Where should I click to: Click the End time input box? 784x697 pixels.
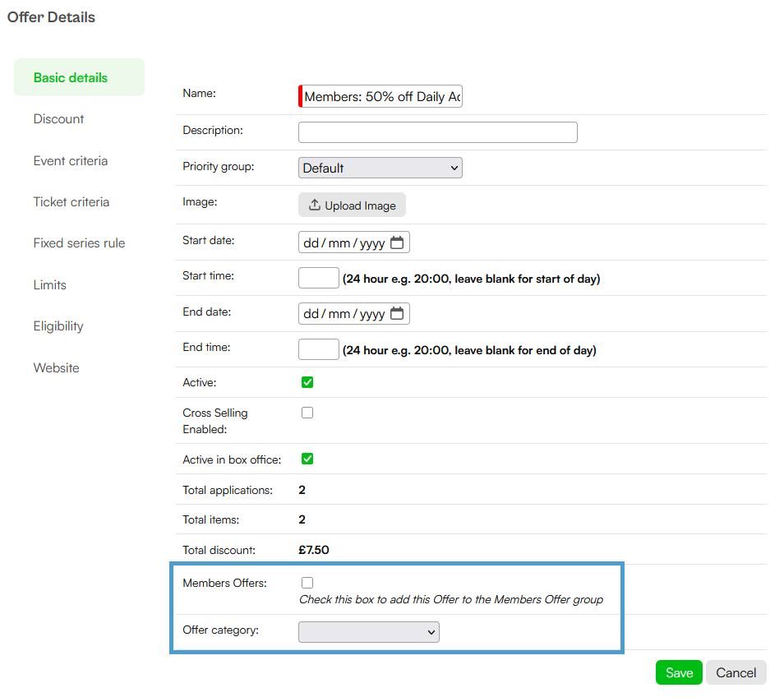[x=319, y=349]
